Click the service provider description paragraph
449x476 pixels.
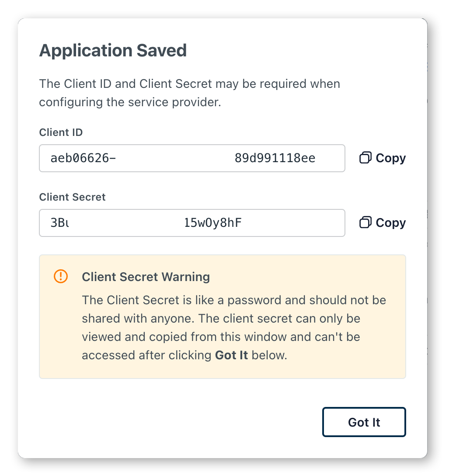[189, 93]
